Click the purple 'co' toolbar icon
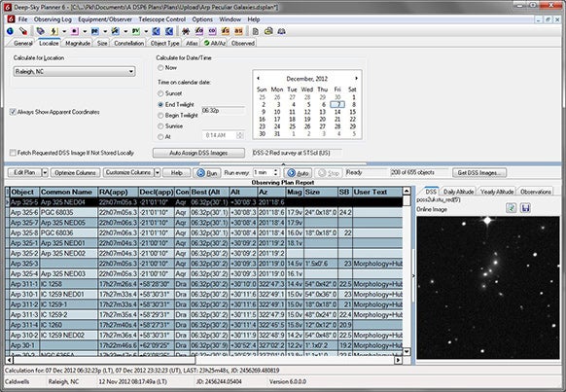The height and width of the screenshot is (392, 566). pos(212,31)
